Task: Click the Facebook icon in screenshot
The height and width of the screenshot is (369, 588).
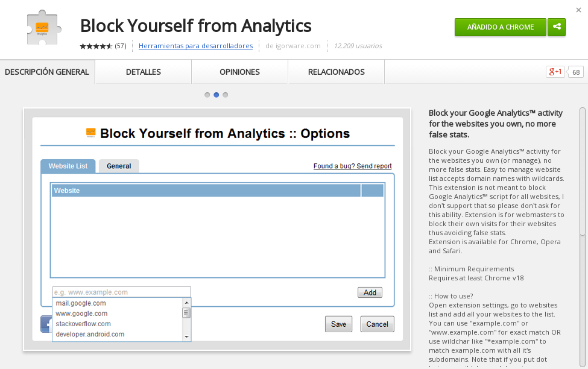Action: click(46, 324)
